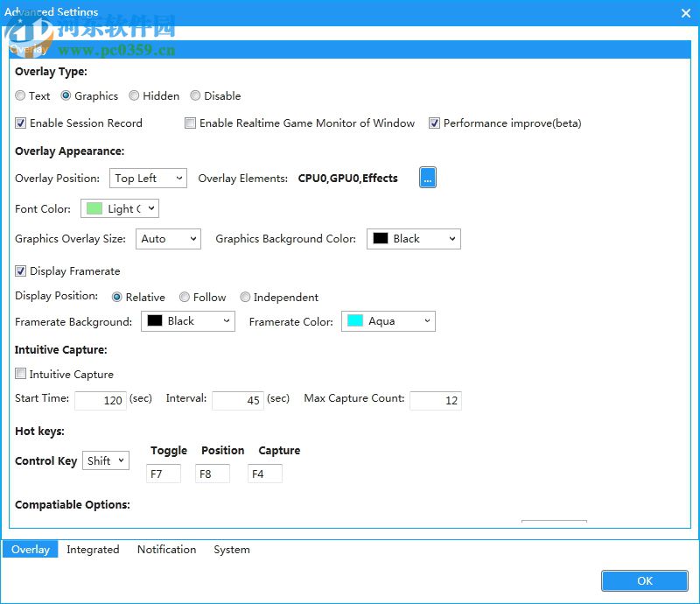Open Control Key dropdown showing Shift
This screenshot has width=700, height=604.
(106, 460)
